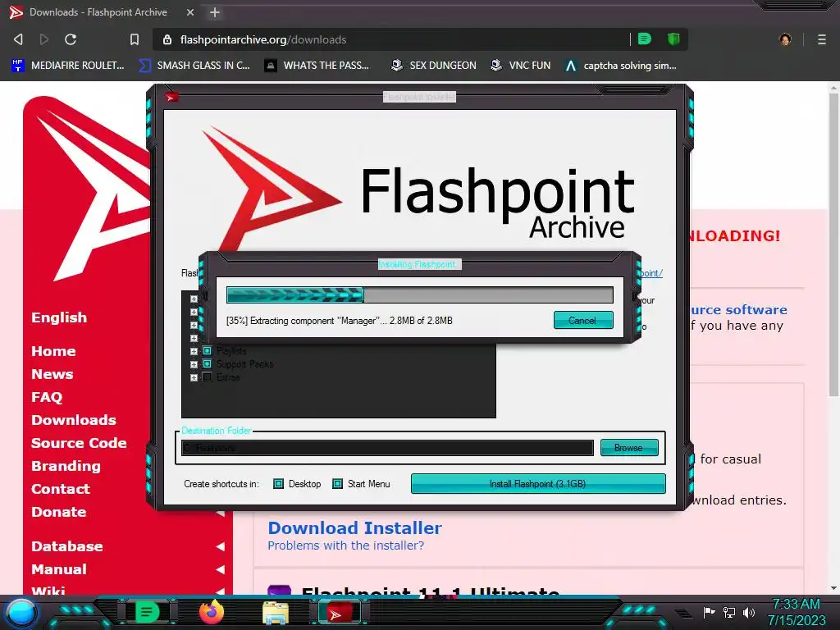
Task: Click the Destination Folder path field
Action: click(x=387, y=447)
